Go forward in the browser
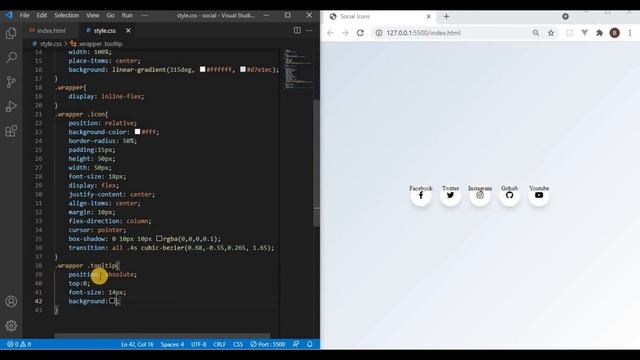This screenshot has width=640, height=360. pos(345,33)
